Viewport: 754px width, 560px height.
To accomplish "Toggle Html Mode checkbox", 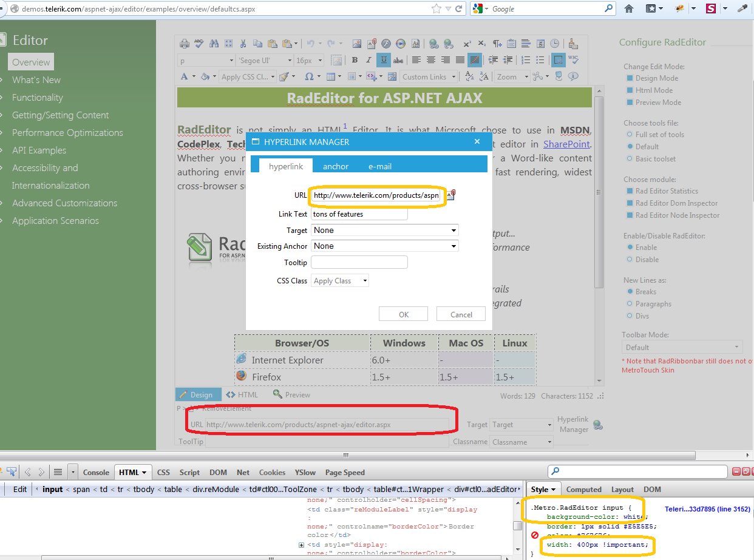I will click(x=630, y=90).
